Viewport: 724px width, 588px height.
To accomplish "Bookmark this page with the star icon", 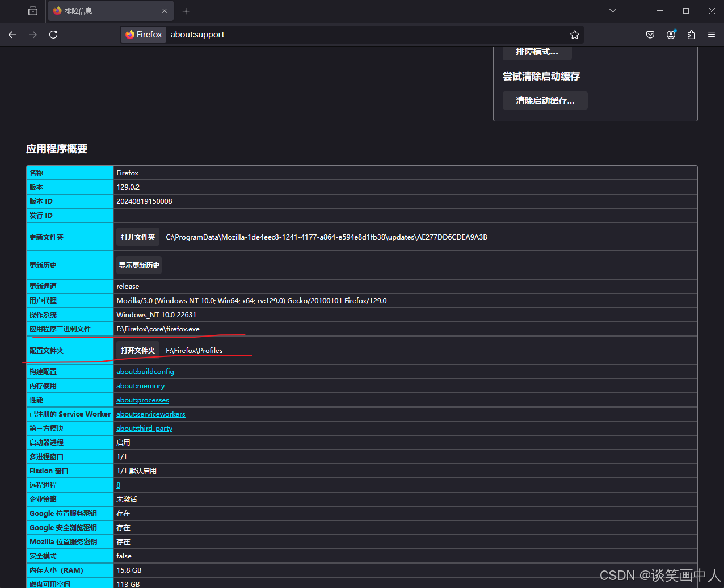I will pyautogui.click(x=575, y=35).
